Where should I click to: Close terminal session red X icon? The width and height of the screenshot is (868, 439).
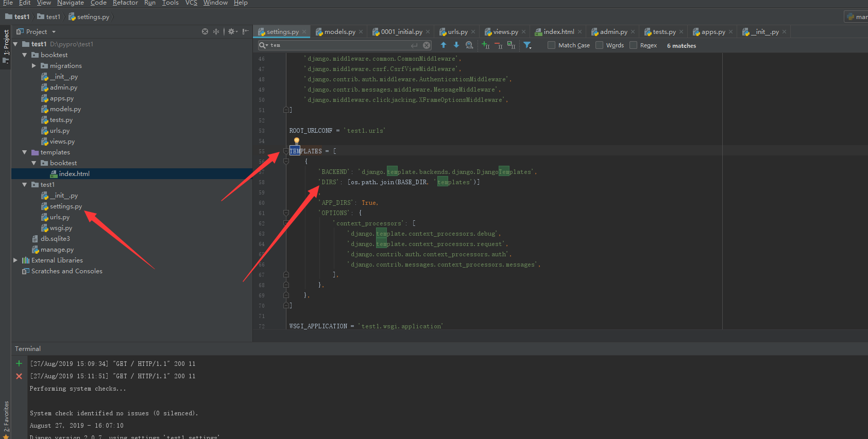tap(19, 376)
